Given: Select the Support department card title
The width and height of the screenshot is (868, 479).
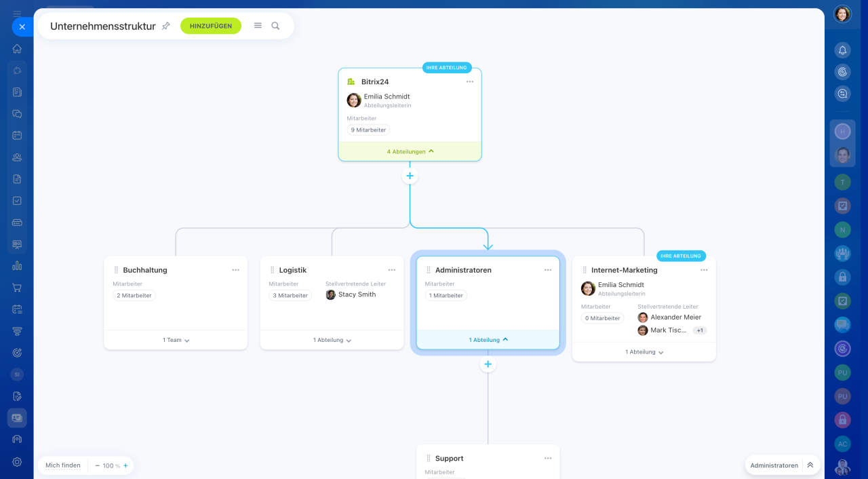Looking at the screenshot, I should pyautogui.click(x=449, y=458).
